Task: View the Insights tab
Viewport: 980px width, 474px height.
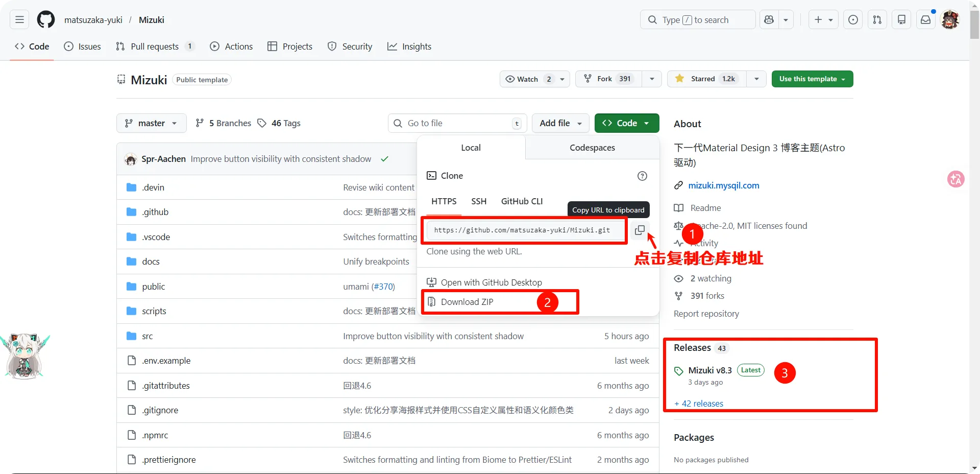Action: (409, 46)
